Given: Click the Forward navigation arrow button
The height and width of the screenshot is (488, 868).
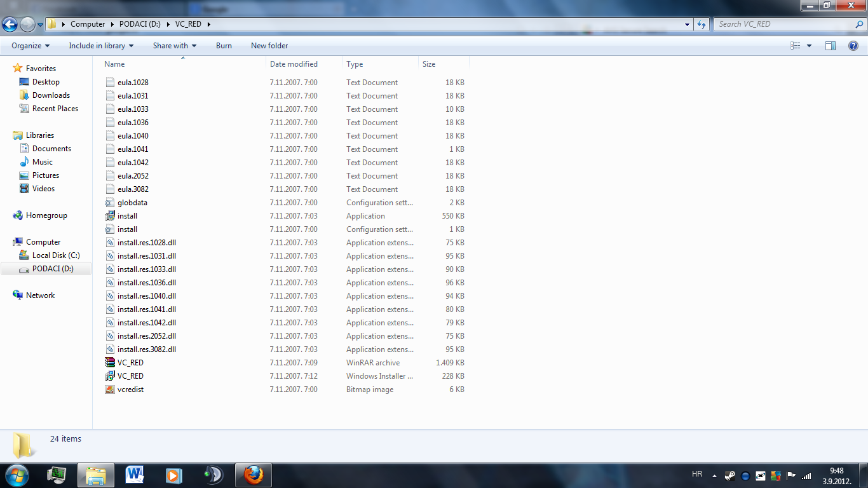Looking at the screenshot, I should (27, 24).
